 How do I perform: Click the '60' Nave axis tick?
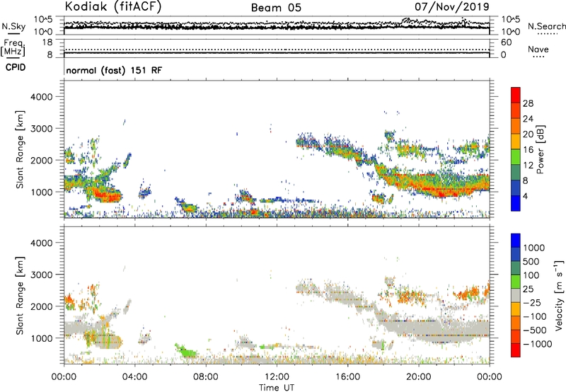507,42
